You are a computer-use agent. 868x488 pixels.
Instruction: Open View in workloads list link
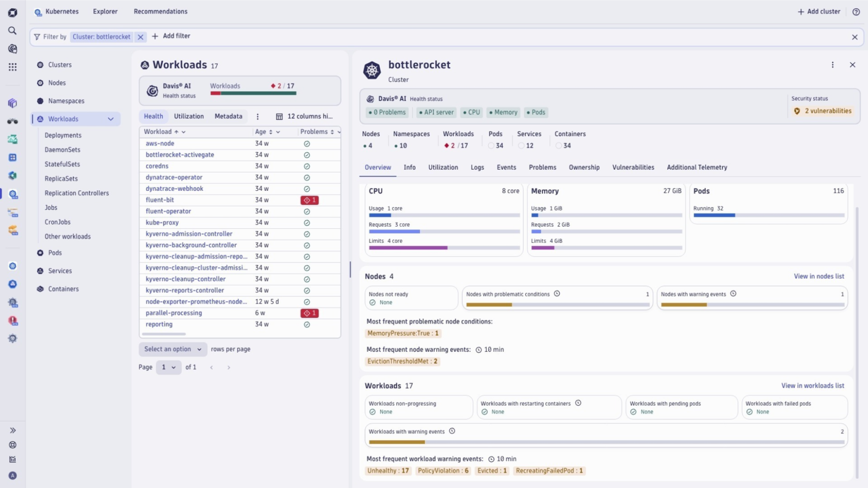[x=813, y=386]
